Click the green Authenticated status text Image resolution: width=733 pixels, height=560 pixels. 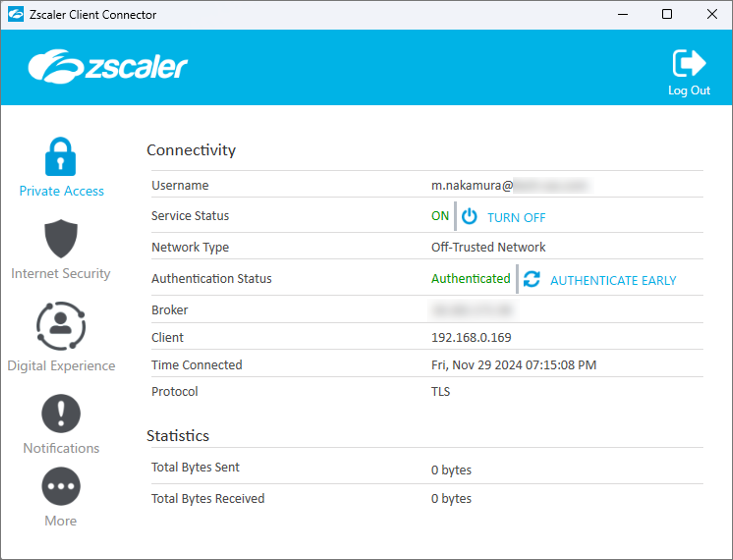pos(470,278)
